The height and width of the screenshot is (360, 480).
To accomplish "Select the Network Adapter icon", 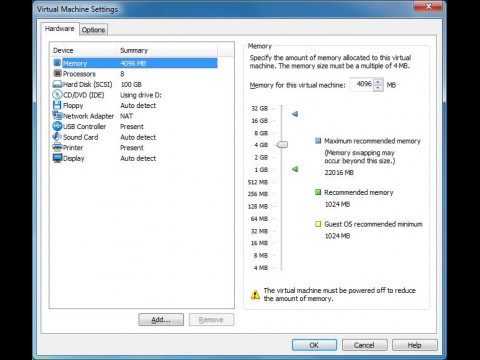I will (x=57, y=116).
